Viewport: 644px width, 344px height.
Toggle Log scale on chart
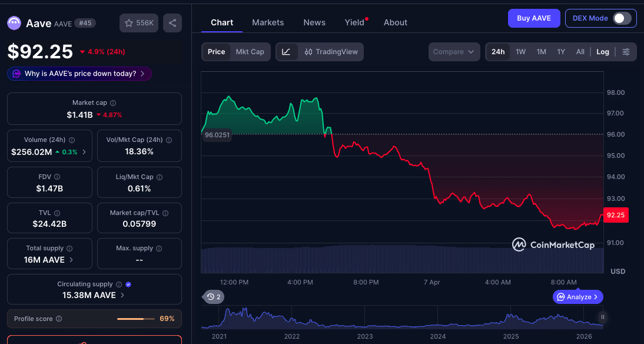(x=603, y=52)
